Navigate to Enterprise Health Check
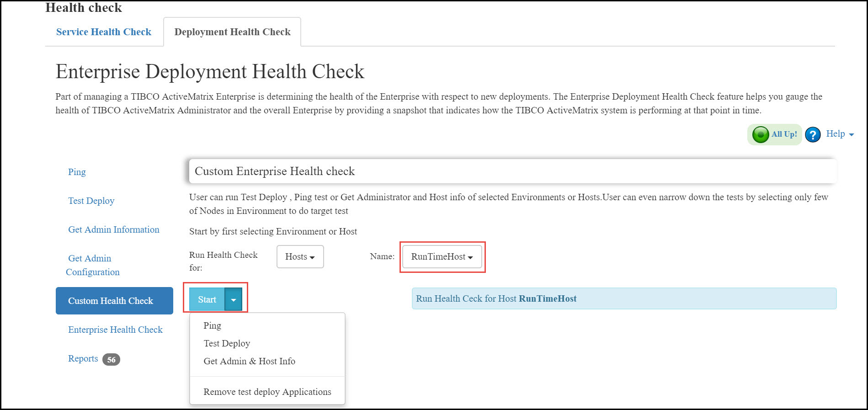 pos(115,330)
